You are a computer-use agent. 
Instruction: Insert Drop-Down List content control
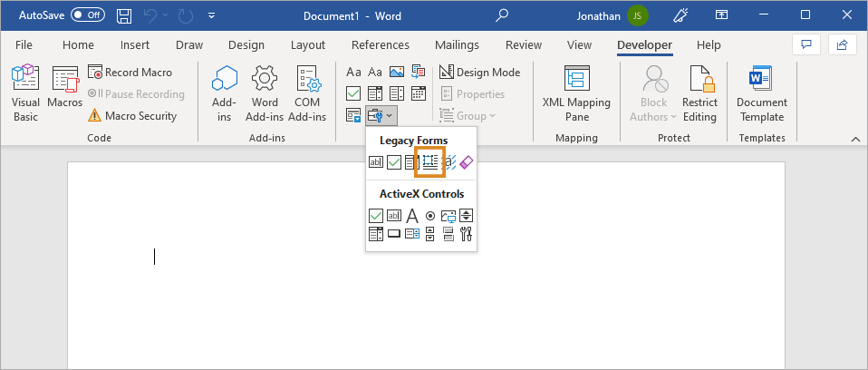(x=396, y=93)
